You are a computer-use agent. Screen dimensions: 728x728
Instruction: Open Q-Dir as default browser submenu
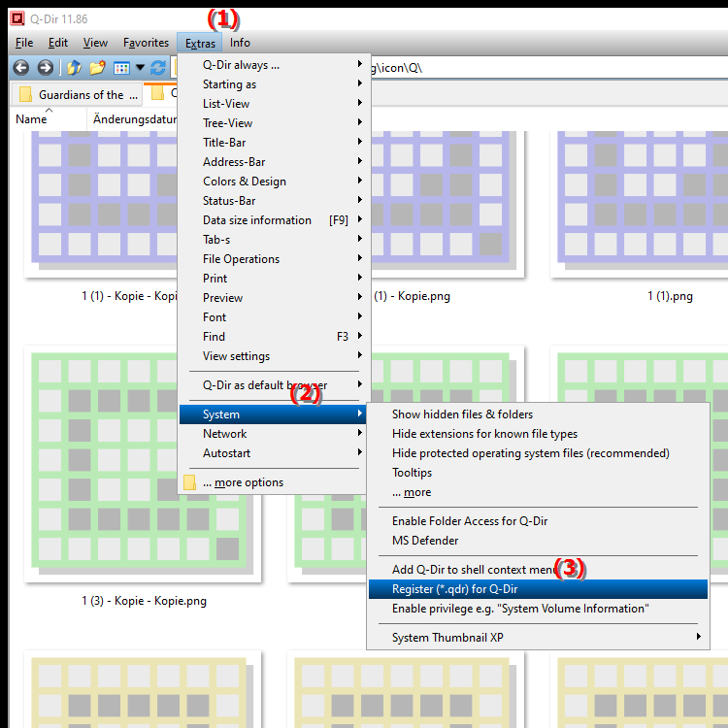pos(273,385)
